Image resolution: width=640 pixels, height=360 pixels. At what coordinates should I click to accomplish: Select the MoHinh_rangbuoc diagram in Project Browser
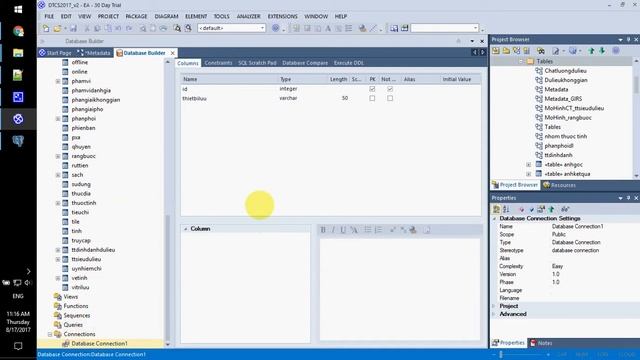pyautogui.click(x=568, y=118)
